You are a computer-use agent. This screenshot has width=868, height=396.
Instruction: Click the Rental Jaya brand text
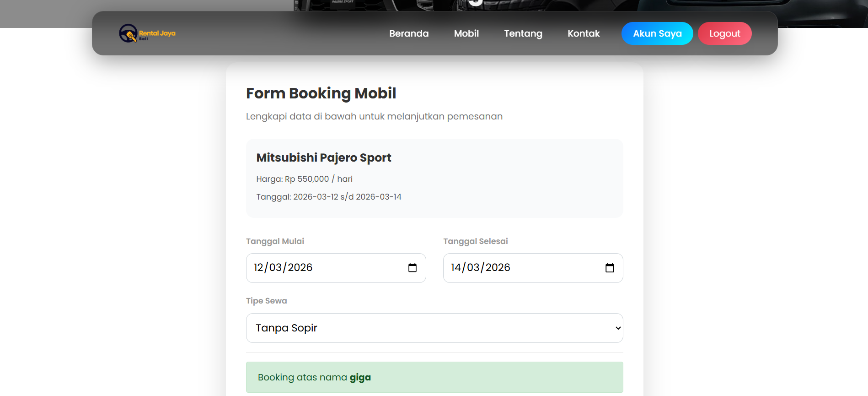(157, 33)
